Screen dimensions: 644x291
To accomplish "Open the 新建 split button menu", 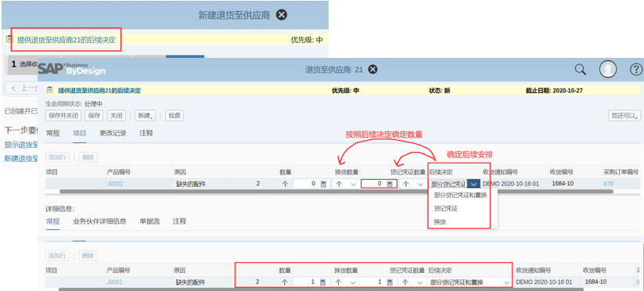I will click(145, 116).
